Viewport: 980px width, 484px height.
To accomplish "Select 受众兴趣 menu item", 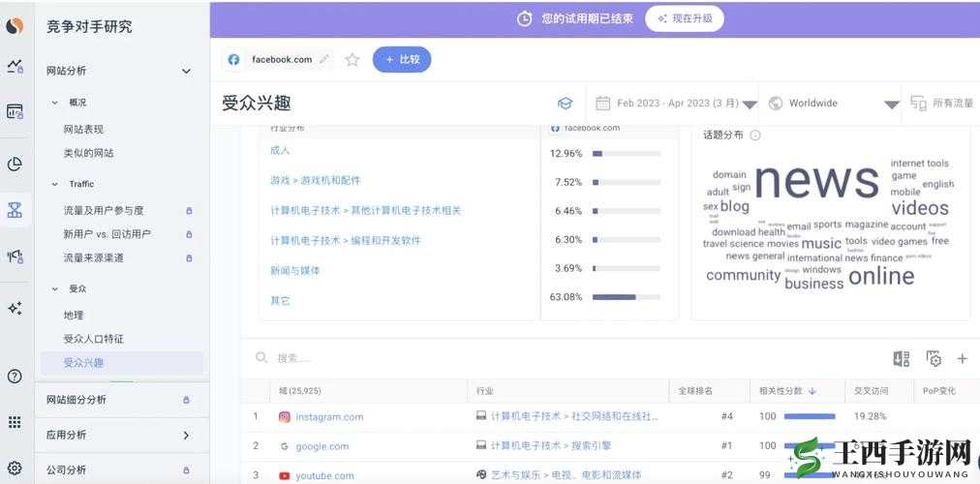I will click(122, 363).
